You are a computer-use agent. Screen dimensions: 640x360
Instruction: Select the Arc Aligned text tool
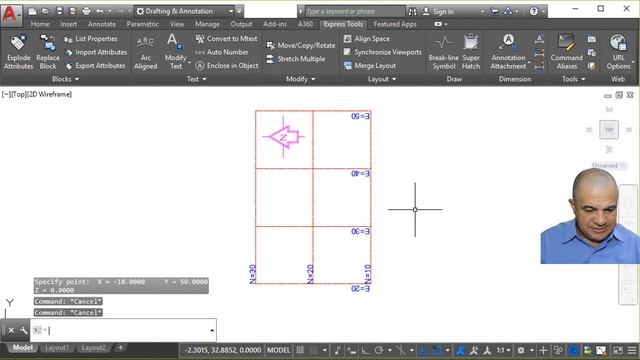pyautogui.click(x=146, y=52)
